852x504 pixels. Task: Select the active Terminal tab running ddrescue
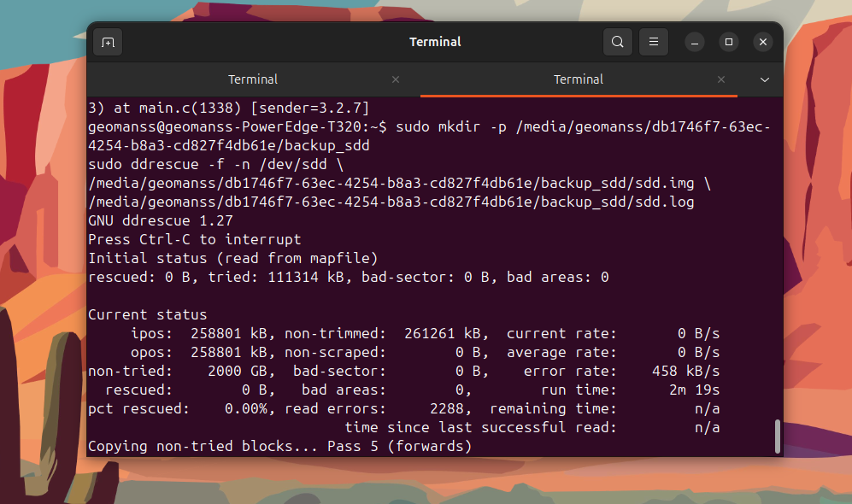click(579, 79)
